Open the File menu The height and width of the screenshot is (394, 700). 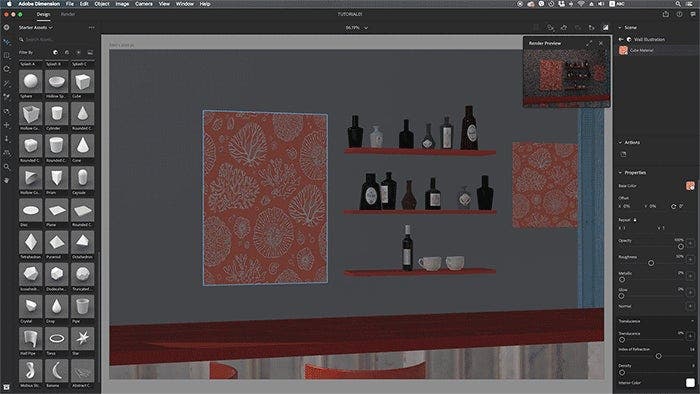click(x=70, y=4)
